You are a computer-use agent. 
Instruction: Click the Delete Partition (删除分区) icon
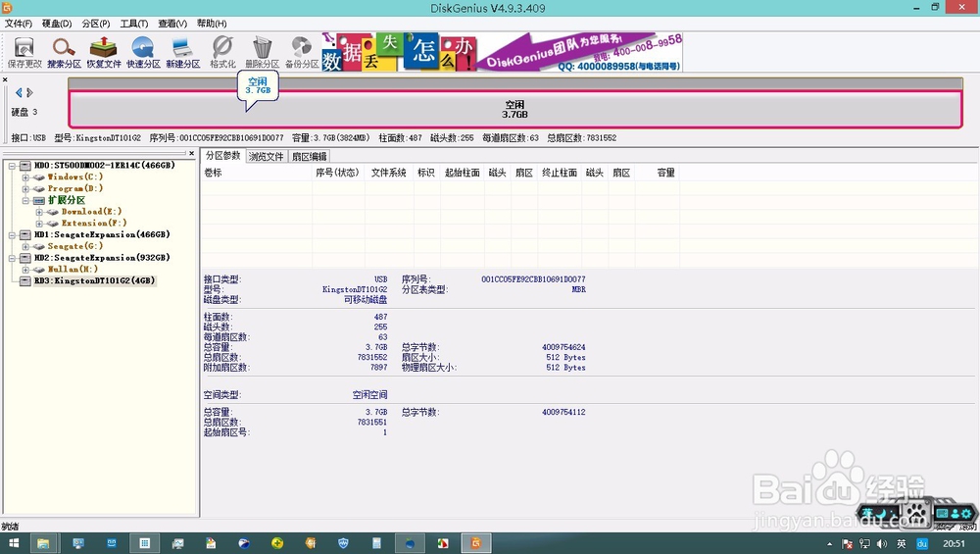point(262,52)
